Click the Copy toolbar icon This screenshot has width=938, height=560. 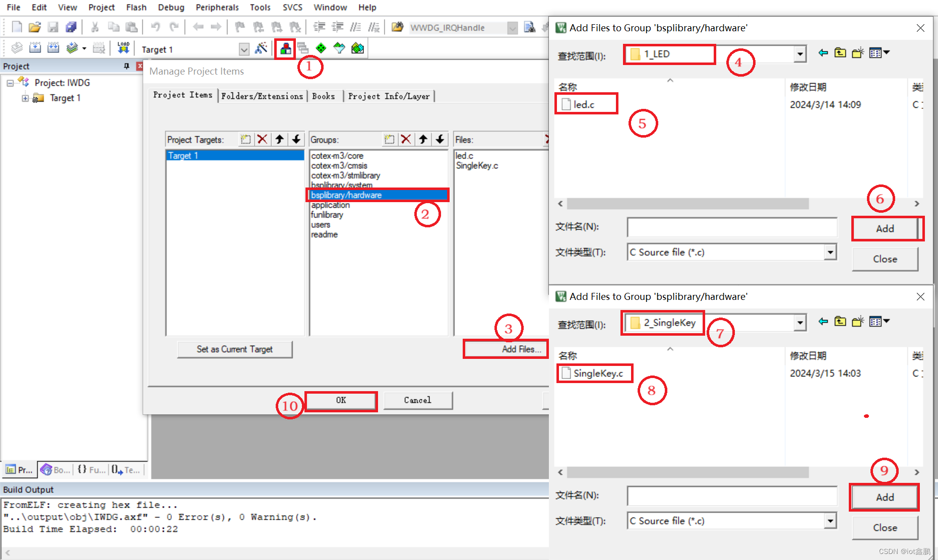(x=113, y=27)
